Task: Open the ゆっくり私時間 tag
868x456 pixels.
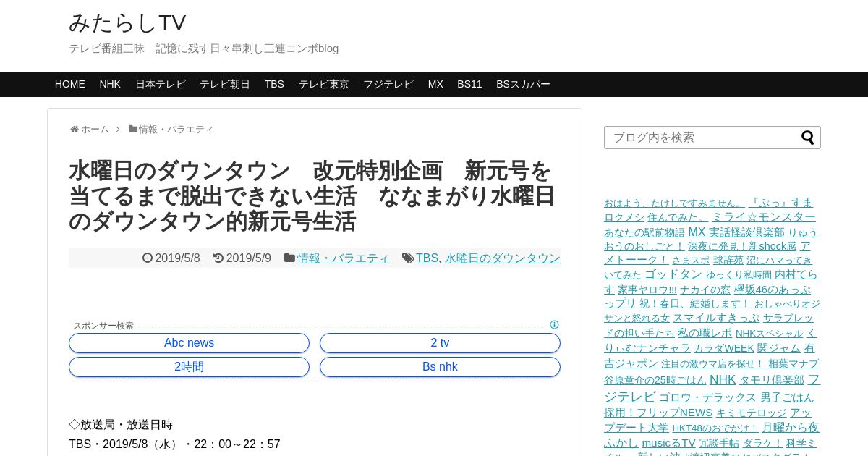Action: pos(739,275)
